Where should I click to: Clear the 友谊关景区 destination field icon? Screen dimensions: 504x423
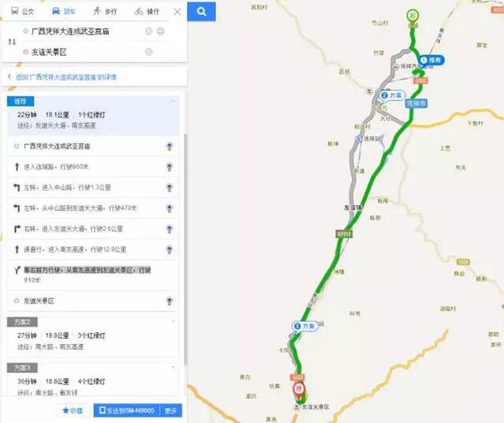click(149, 52)
